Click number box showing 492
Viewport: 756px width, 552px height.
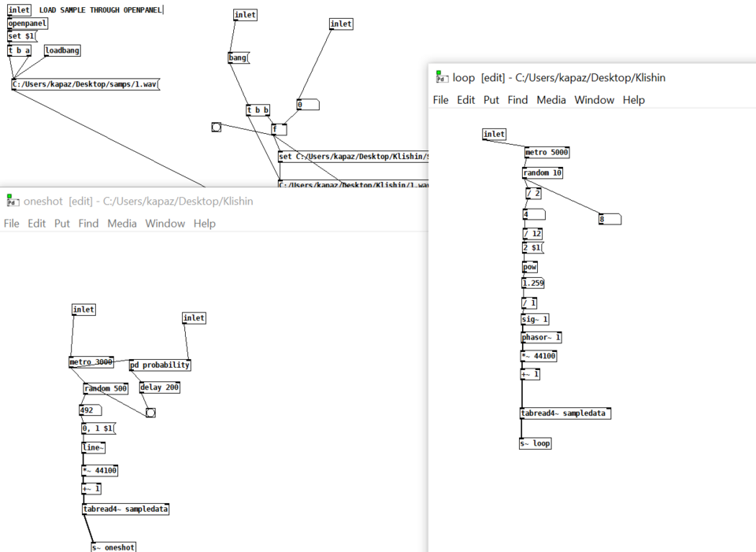click(x=90, y=410)
